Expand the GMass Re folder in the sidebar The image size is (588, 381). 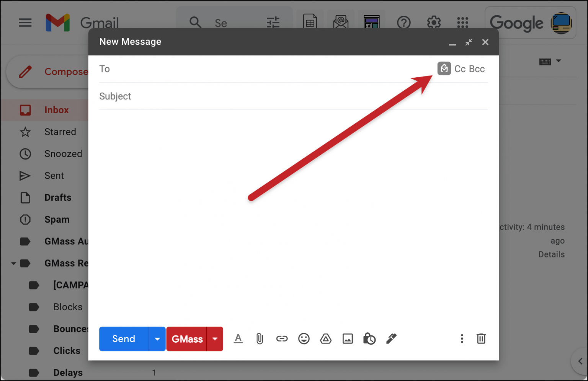click(13, 263)
